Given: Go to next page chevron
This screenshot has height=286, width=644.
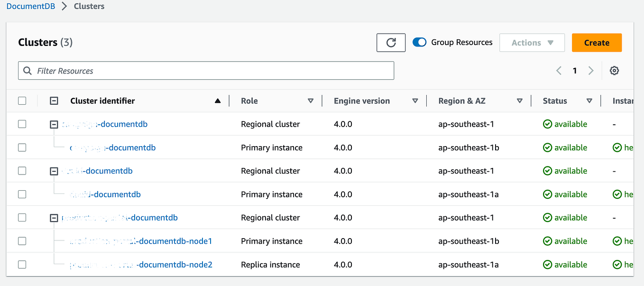Looking at the screenshot, I should click(x=591, y=70).
